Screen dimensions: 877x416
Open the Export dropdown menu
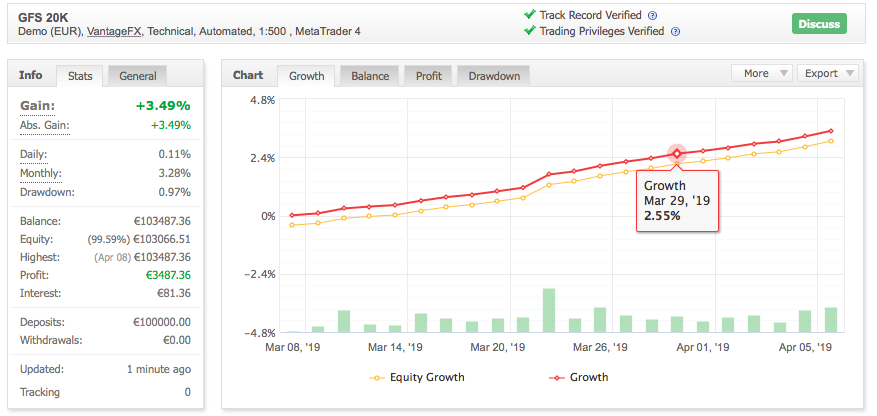pos(828,73)
